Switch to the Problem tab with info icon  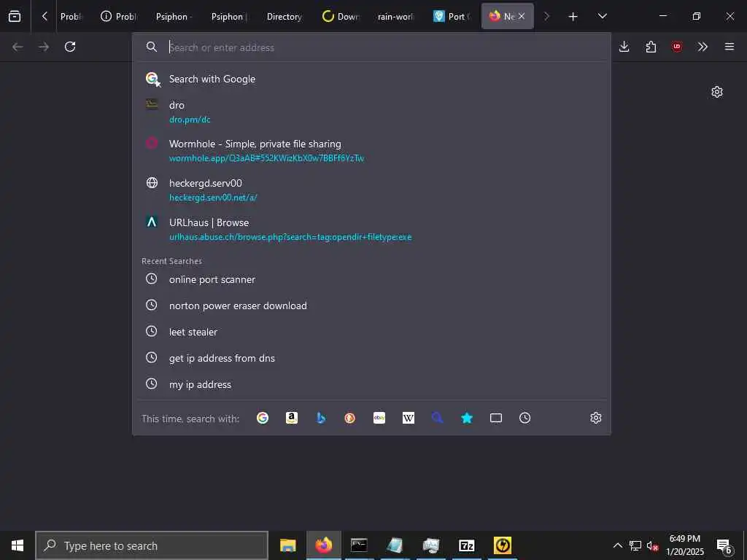tap(118, 17)
